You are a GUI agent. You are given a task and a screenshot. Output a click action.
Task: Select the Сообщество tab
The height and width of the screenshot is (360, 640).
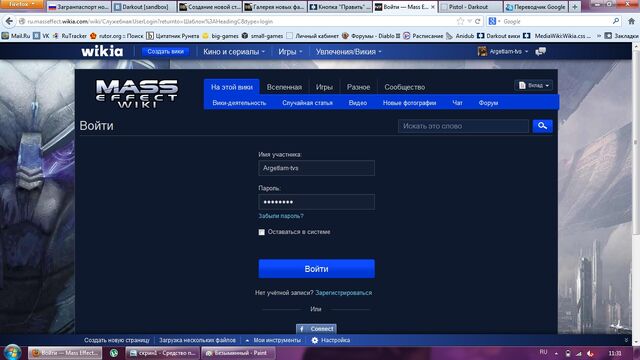(404, 87)
